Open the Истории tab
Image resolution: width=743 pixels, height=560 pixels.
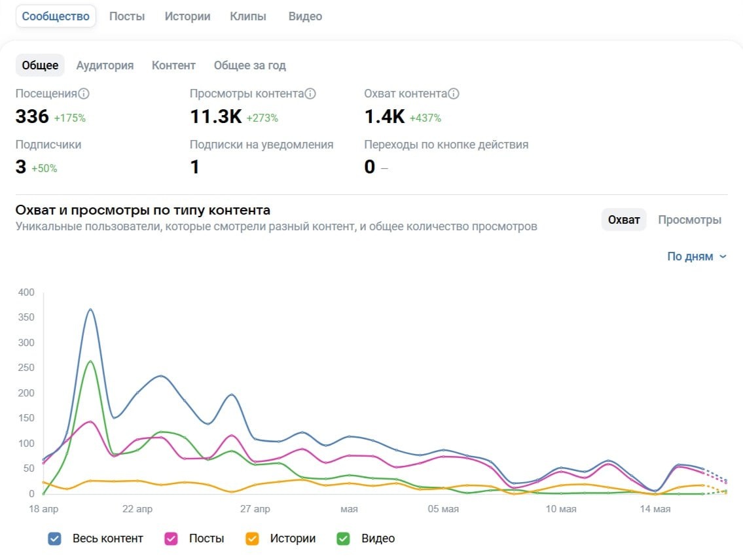[187, 16]
